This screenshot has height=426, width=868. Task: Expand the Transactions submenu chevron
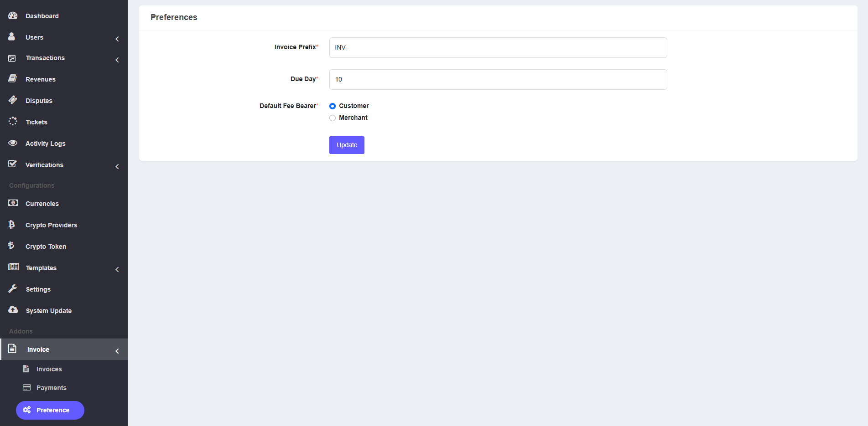tap(117, 60)
